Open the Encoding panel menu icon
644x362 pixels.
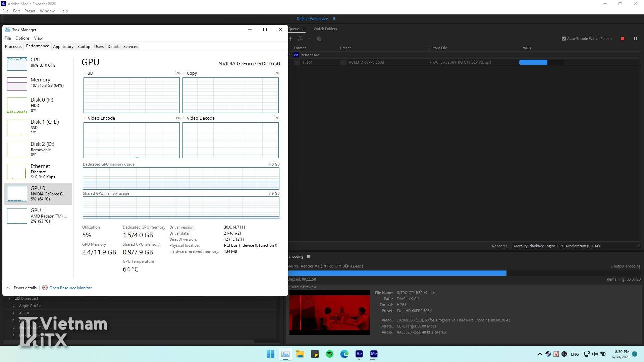click(x=308, y=257)
